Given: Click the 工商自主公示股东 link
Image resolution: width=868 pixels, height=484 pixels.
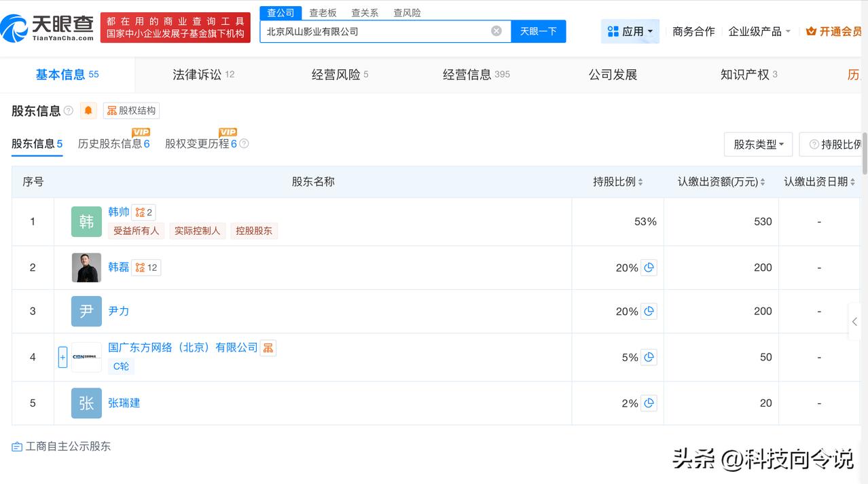Looking at the screenshot, I should pos(68,447).
